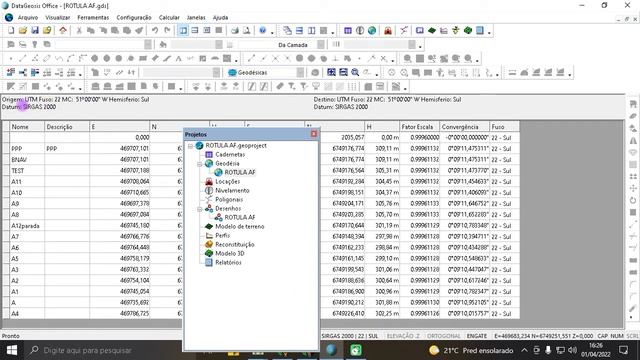
Task: Open the 21°C Pred ensolarado weather widget
Action: (x=471, y=350)
